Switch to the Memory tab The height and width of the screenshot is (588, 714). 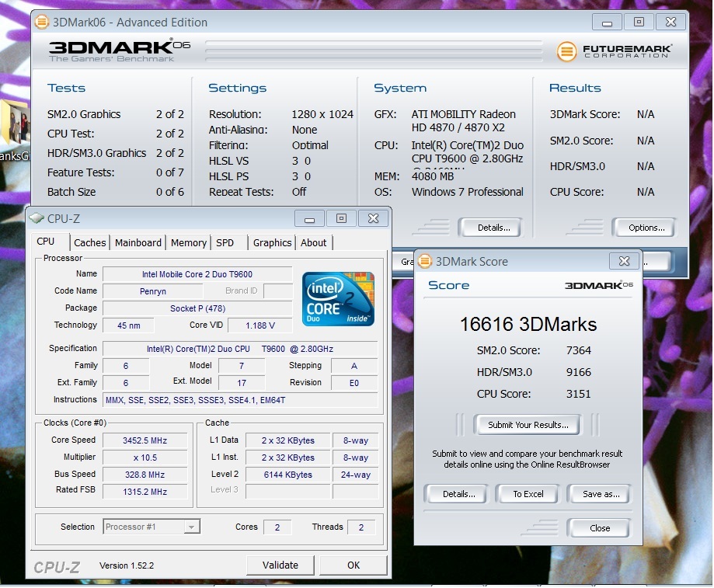[189, 243]
